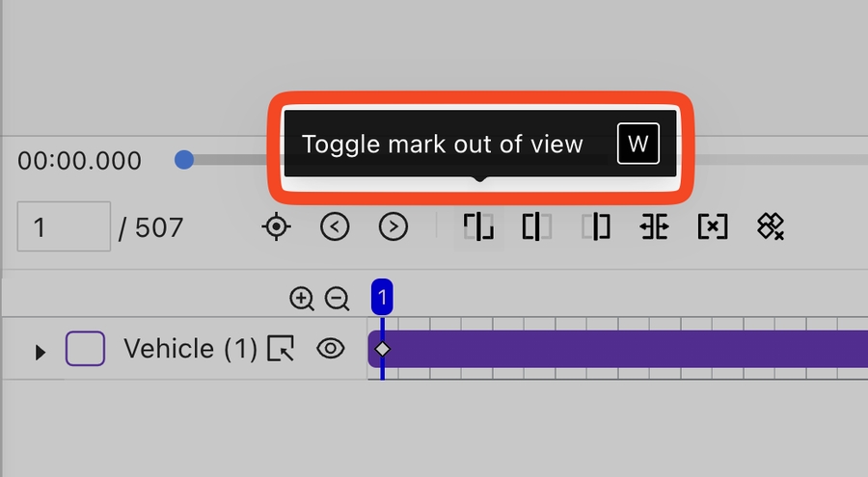Screen dimensions: 868x477
Task: Select the Vehicle (1) track label
Action: [x=190, y=349]
